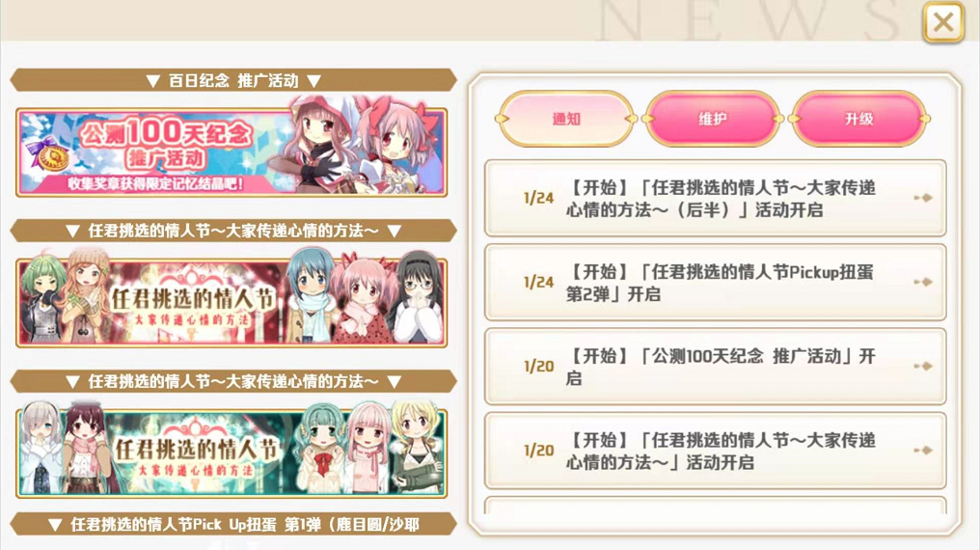Switch to the 维护 tab
The image size is (980, 550).
713,119
